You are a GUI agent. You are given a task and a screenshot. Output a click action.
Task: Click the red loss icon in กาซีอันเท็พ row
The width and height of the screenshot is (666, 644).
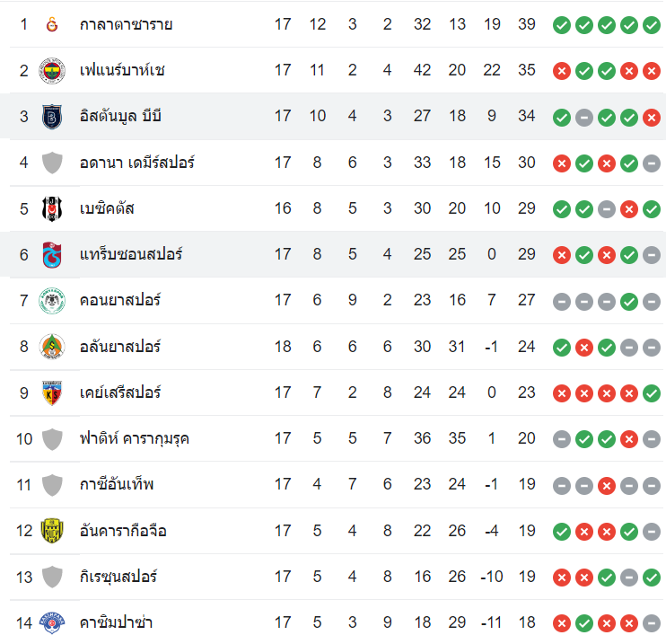coord(607,485)
